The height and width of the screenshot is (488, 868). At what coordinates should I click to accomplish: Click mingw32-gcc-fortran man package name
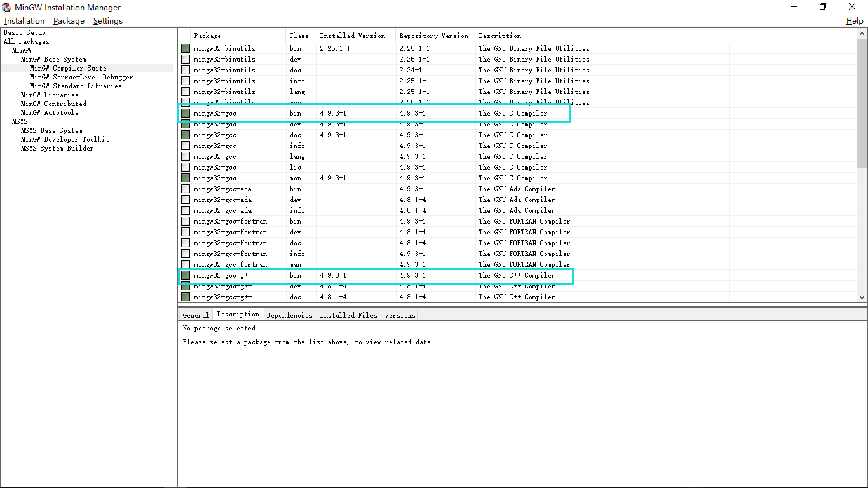click(x=230, y=264)
